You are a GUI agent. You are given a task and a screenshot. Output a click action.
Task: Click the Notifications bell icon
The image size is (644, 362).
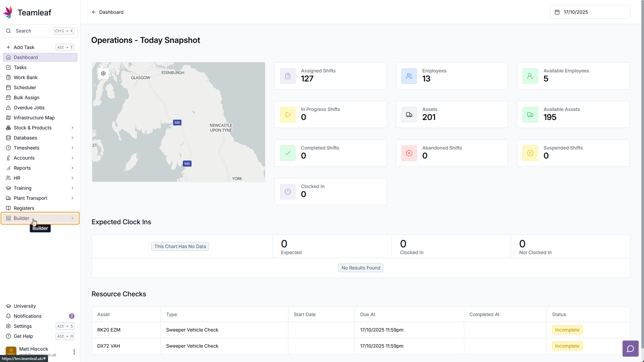point(9,316)
